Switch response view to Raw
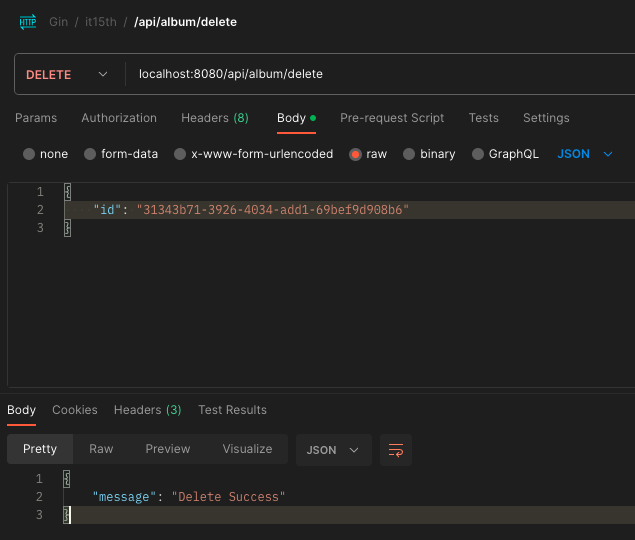The image size is (635, 540). [x=101, y=449]
